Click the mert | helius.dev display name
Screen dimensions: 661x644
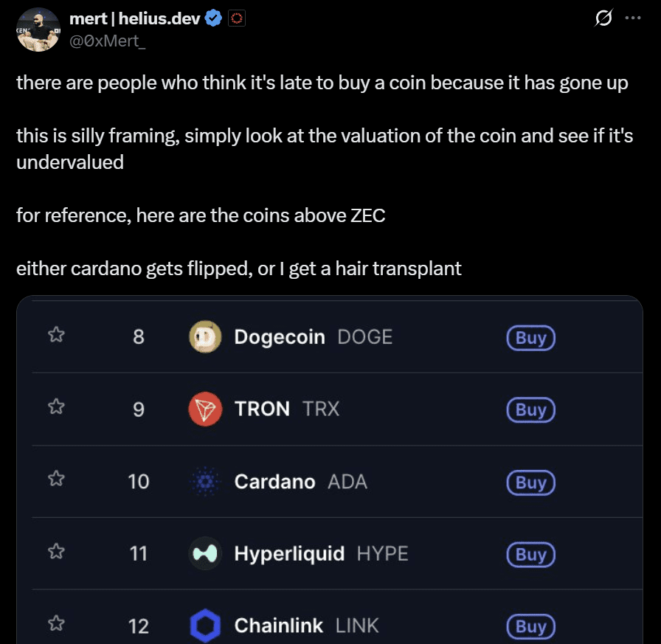pos(134,19)
